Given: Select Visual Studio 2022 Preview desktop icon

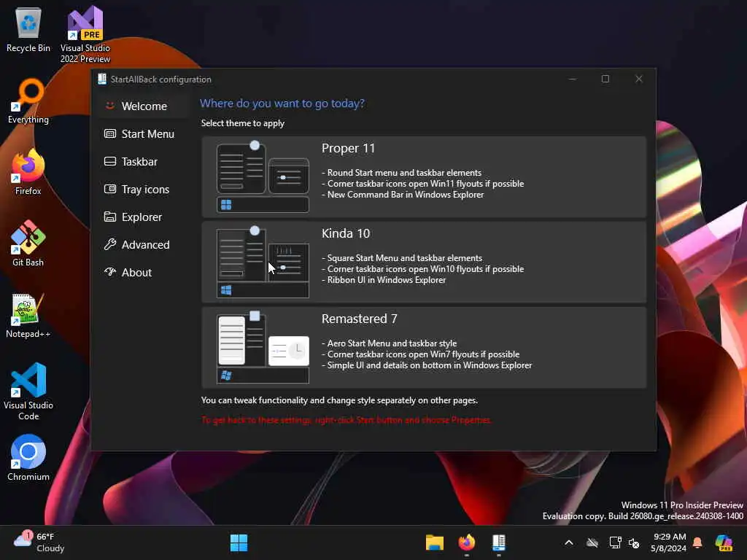Looking at the screenshot, I should click(x=85, y=35).
